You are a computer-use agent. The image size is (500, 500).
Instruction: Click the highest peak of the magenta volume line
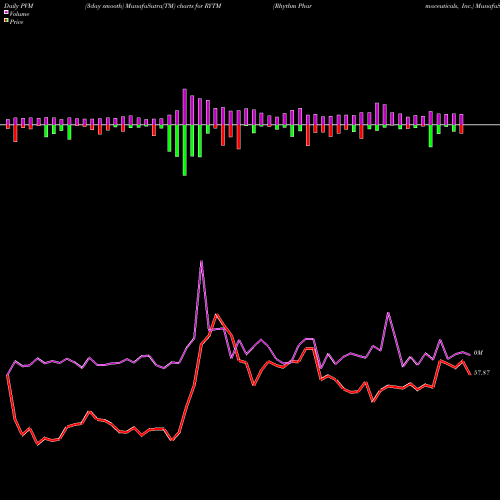pos(201,262)
